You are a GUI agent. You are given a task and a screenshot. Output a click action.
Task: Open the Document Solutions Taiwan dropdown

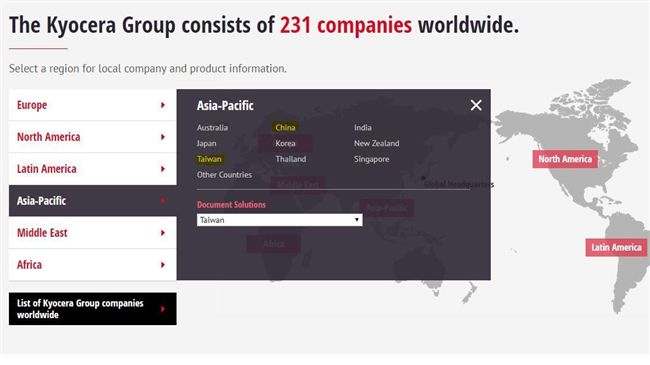(x=279, y=220)
